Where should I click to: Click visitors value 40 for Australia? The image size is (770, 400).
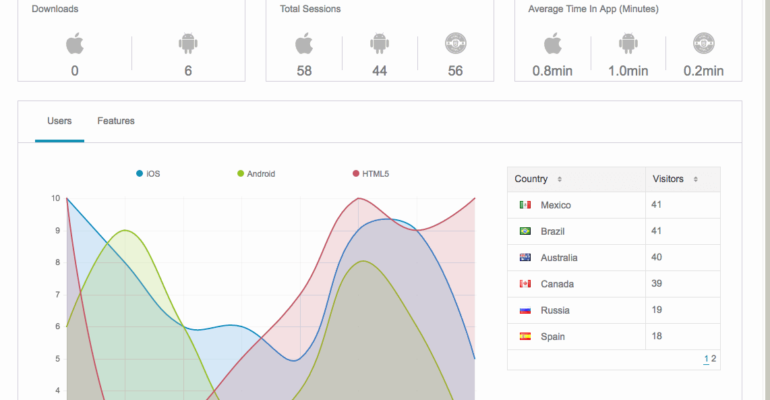pos(657,257)
